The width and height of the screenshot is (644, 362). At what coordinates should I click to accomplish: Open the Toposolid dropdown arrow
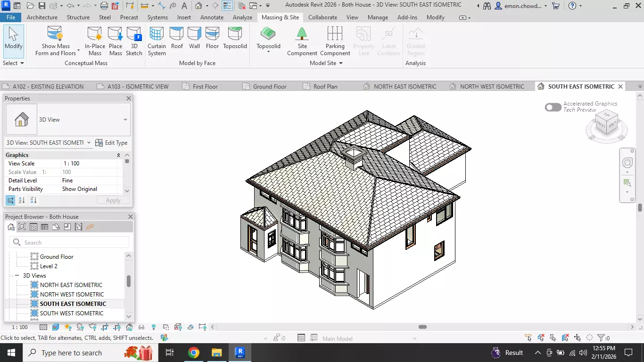(268, 51)
